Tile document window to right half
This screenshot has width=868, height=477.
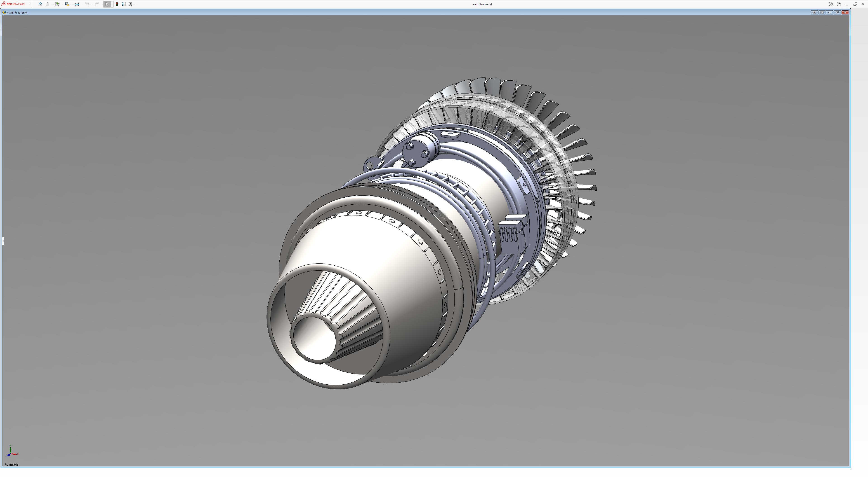822,12
